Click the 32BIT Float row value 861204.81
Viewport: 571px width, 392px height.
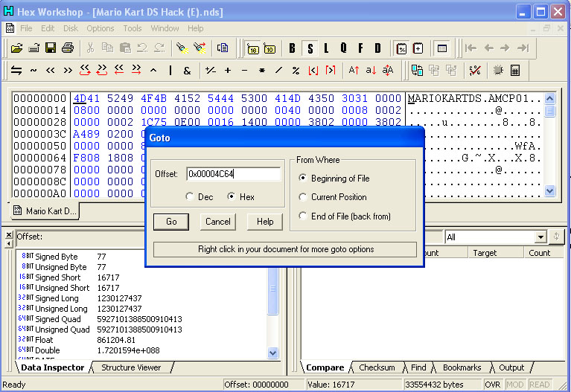[116, 340]
